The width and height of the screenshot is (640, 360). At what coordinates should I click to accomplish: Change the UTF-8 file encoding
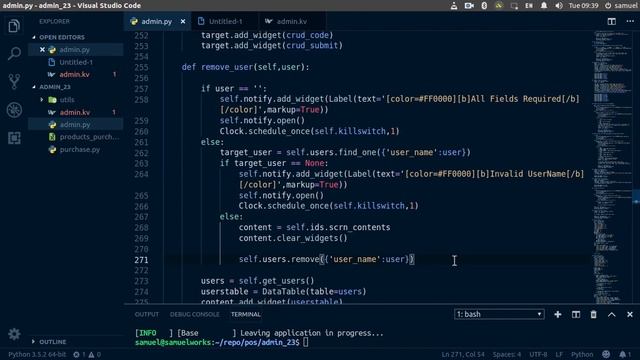pyautogui.click(x=538, y=354)
